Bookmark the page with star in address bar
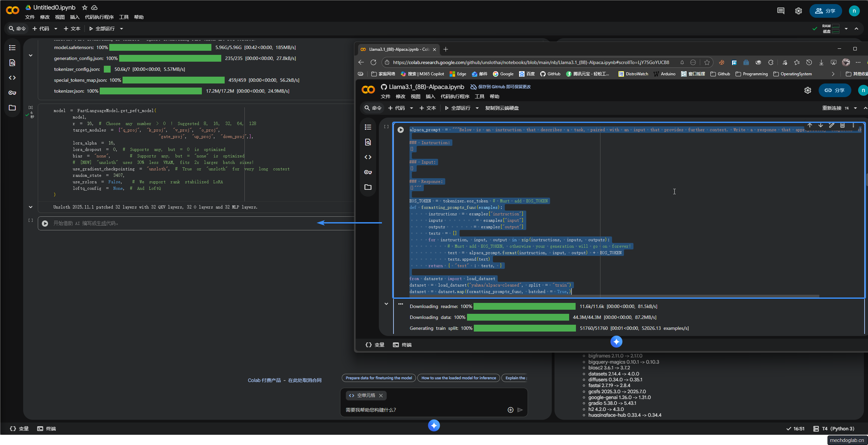The image size is (868, 445). tap(707, 62)
